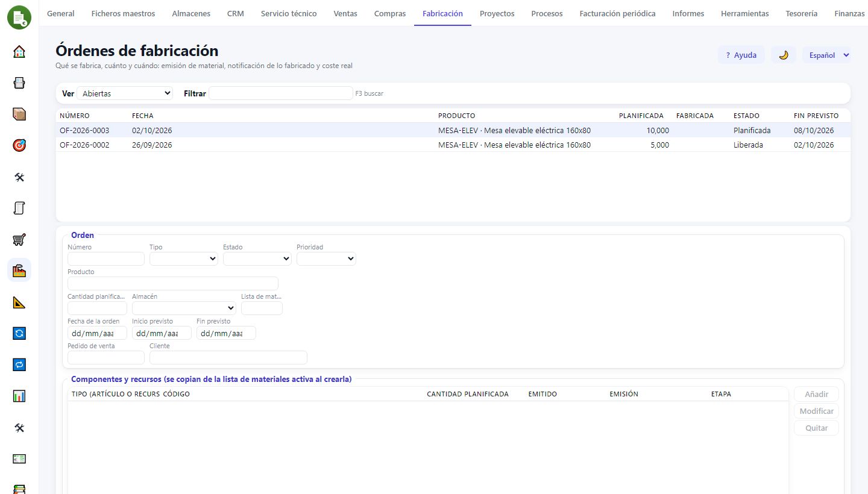Viewport: 868px width, 494px height.
Task: Switch to the Almacenes menu tab
Action: click(191, 13)
